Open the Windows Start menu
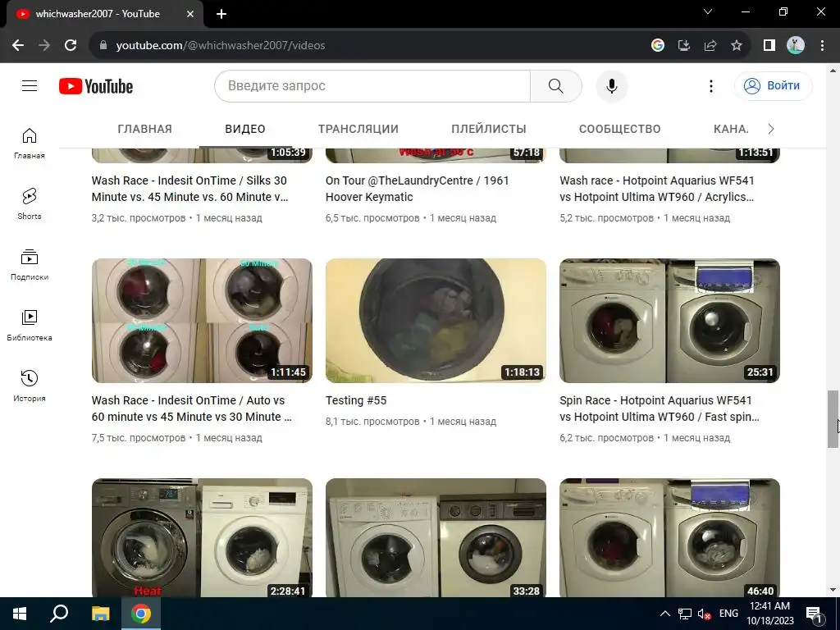Screen dimensions: 840x630 tap(20, 614)
